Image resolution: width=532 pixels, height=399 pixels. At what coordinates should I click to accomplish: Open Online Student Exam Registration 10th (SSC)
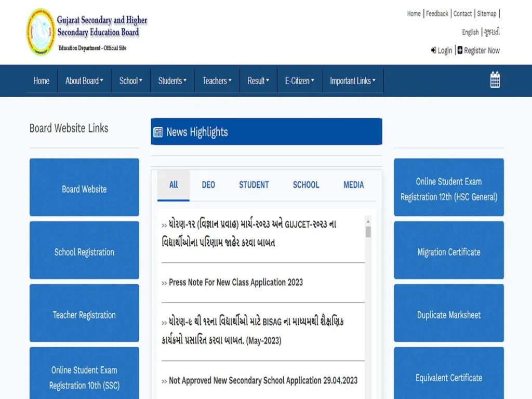(x=84, y=373)
